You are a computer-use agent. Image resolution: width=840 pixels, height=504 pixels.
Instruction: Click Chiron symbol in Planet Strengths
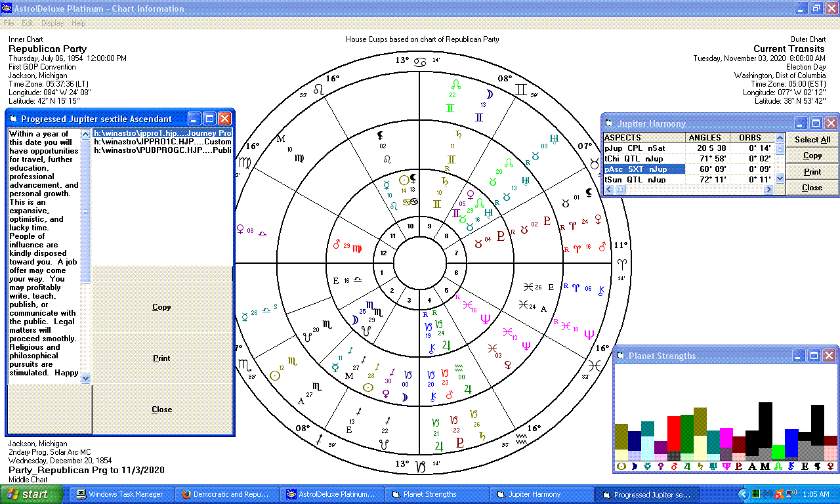tap(791, 467)
